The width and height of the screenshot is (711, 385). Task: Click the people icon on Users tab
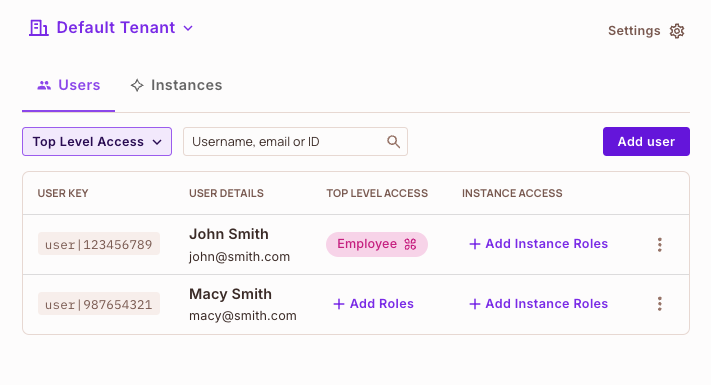coord(44,85)
